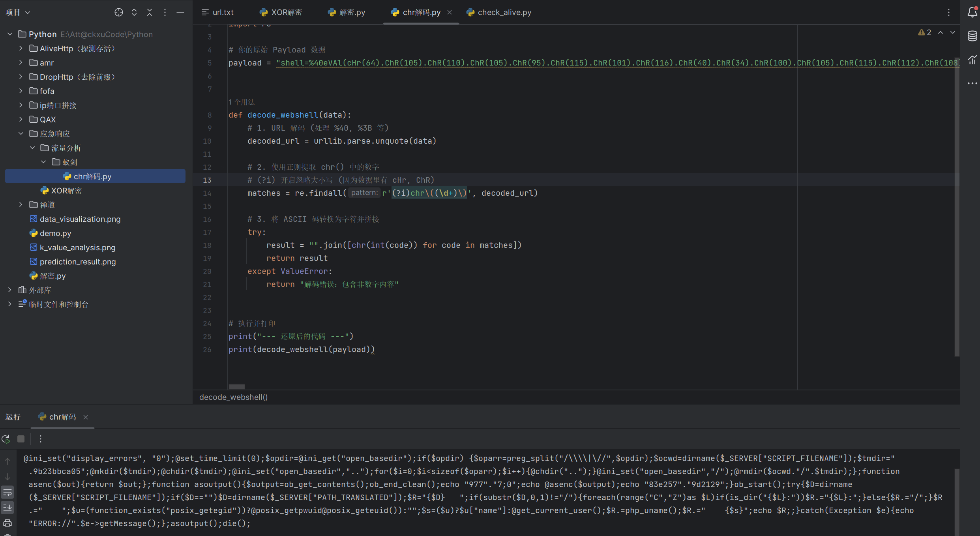Viewport: 980px width, 536px height.
Task: Click the print console output icon
Action: (x=7, y=523)
